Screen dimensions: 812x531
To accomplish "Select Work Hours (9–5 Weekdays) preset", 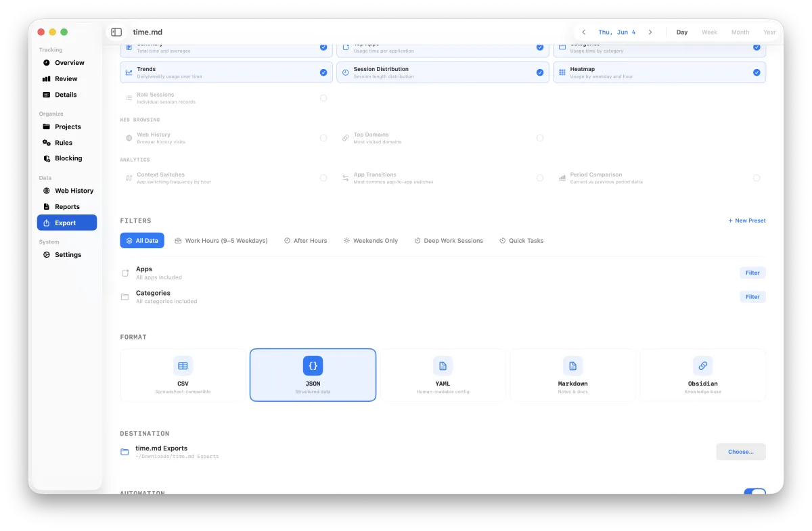I will [221, 241].
